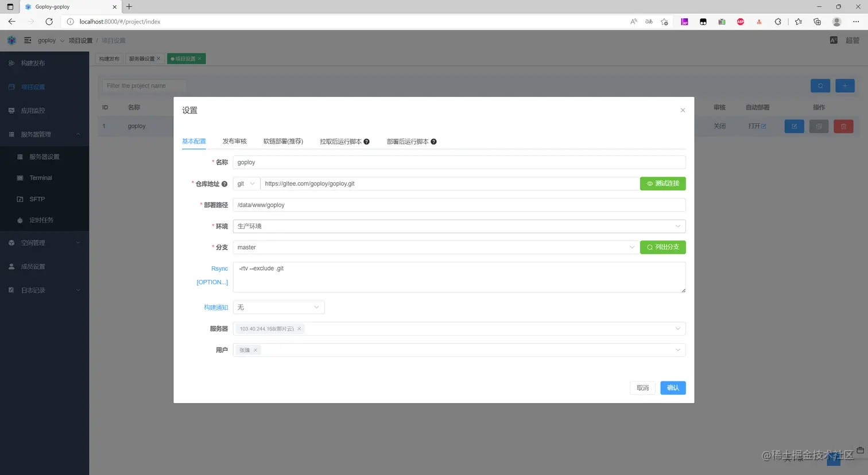Click the browser favorites star icon
The height and width of the screenshot is (475, 868).
tap(664, 22)
